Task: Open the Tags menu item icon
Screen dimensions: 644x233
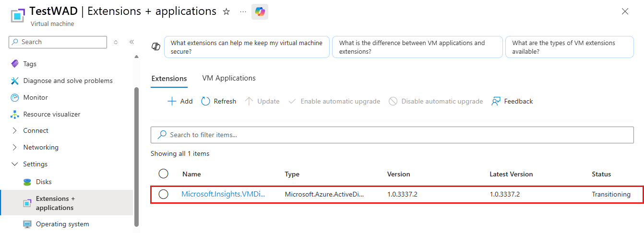Action: pos(14,64)
